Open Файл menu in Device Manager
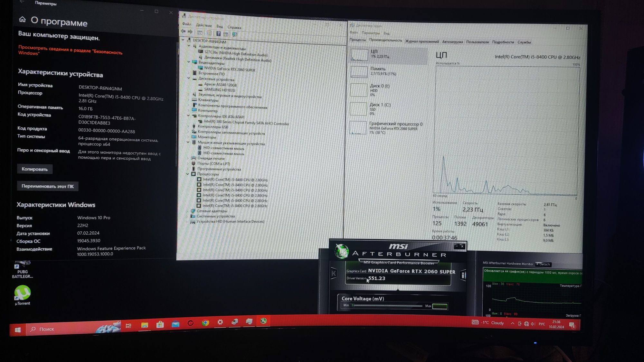 pos(186,24)
